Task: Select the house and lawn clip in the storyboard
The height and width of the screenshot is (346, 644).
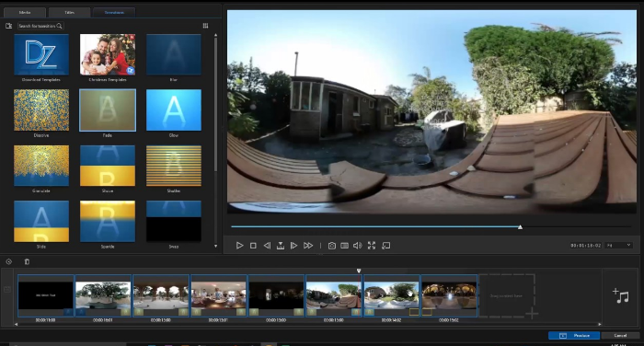Action: [x=391, y=296]
